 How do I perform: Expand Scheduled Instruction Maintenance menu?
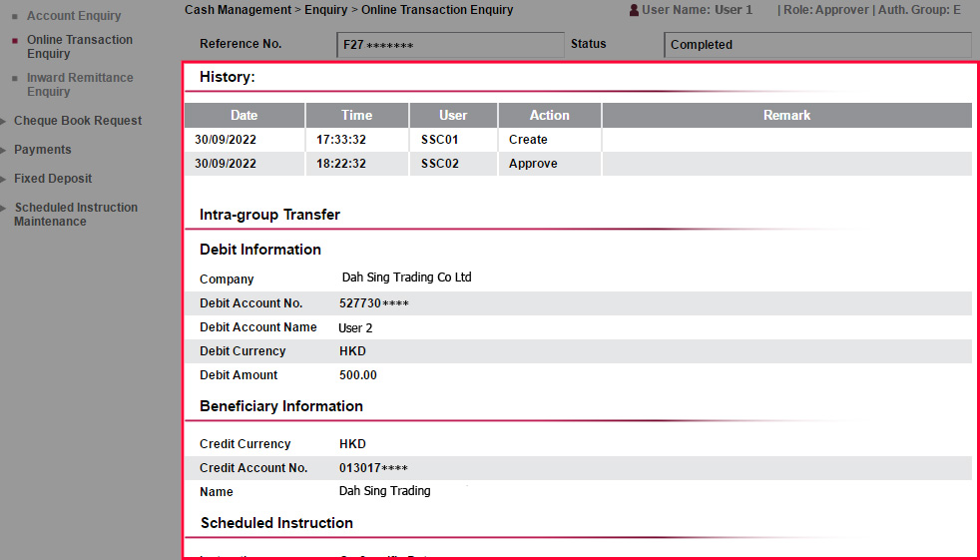coord(76,215)
